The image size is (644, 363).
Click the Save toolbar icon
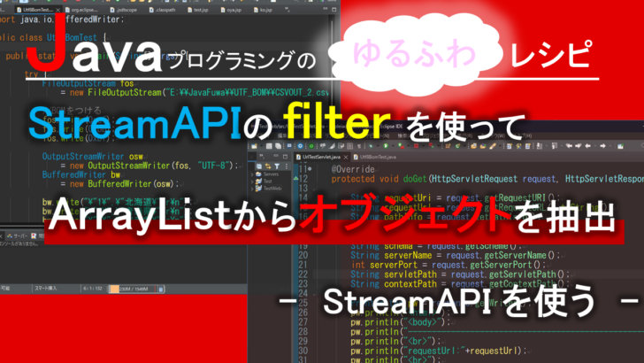269,146
